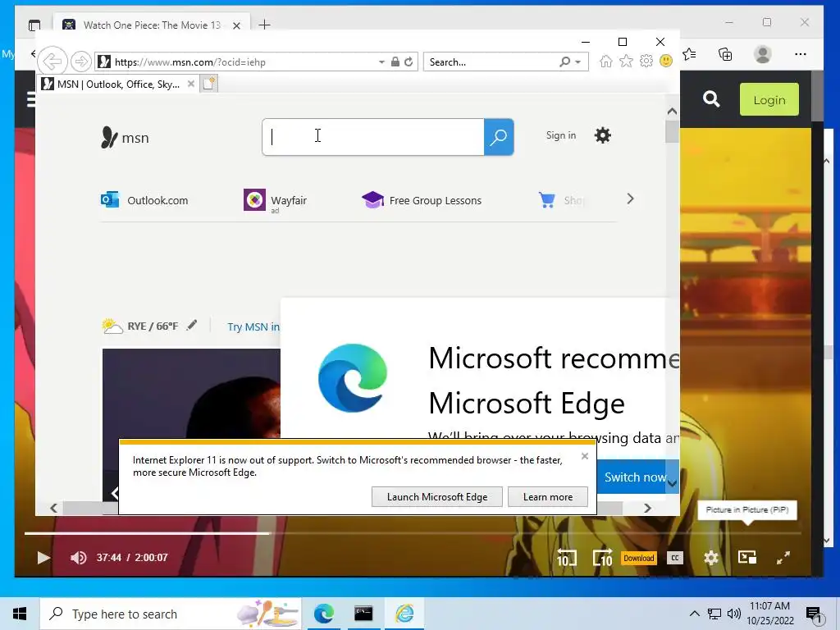
Task: Open a new Edge tab
Action: [x=265, y=25]
